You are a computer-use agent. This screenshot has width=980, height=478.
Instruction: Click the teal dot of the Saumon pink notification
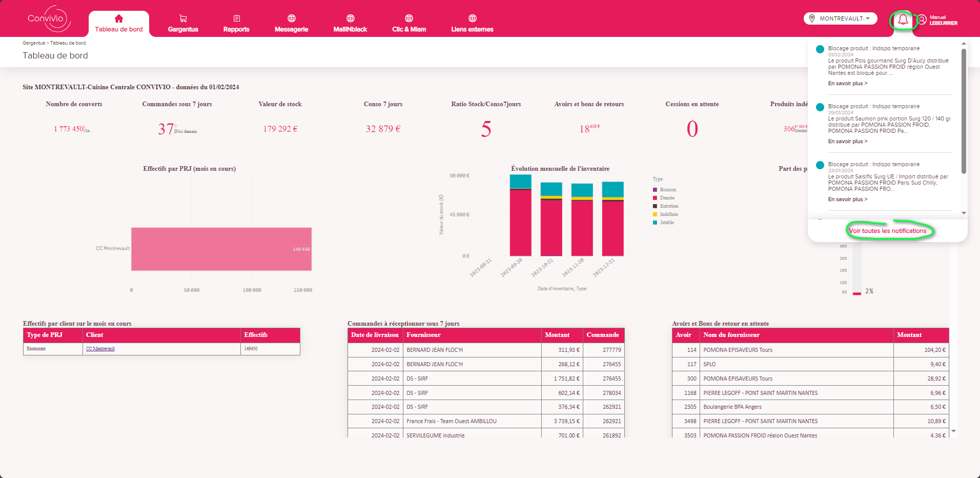[x=820, y=107]
